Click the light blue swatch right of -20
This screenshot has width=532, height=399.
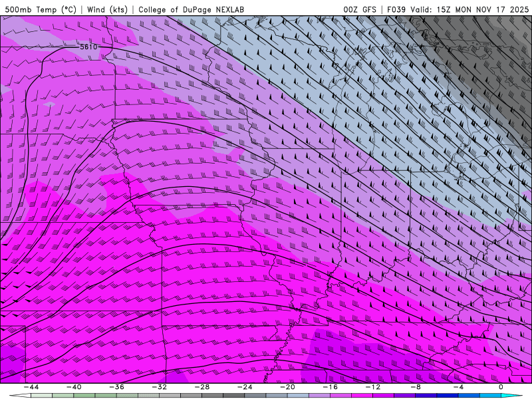coord(298,396)
